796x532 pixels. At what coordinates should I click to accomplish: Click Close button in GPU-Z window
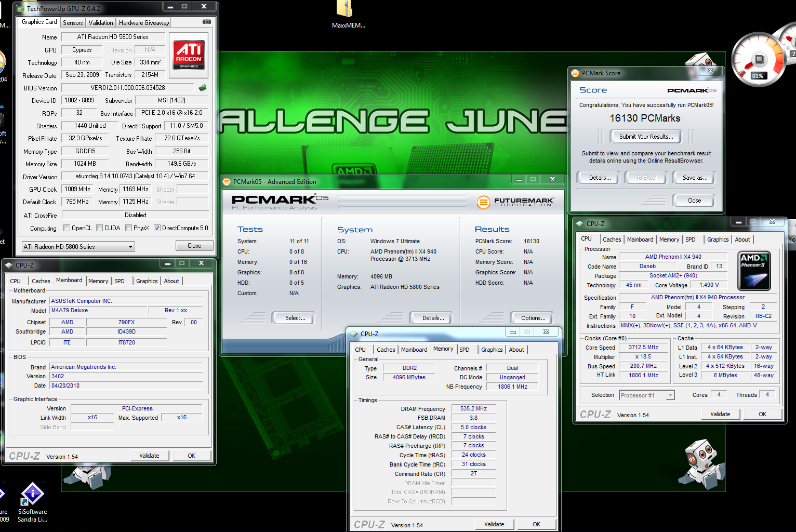(194, 246)
